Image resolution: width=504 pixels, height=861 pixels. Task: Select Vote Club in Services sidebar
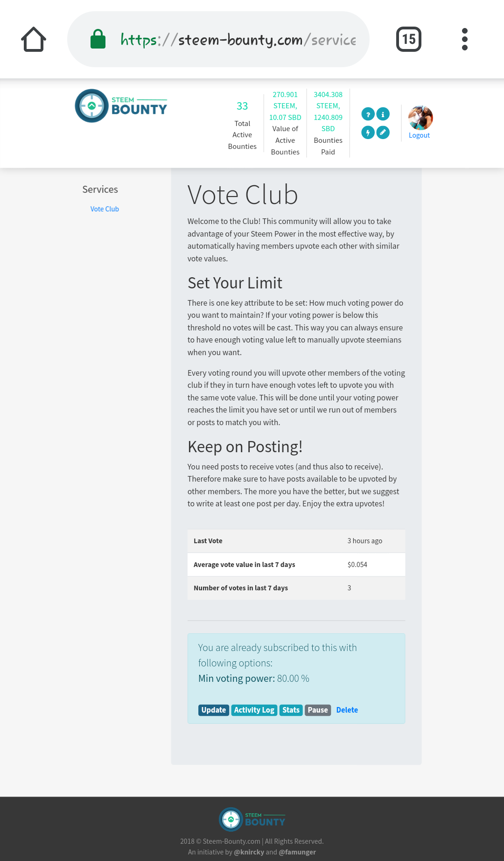105,209
